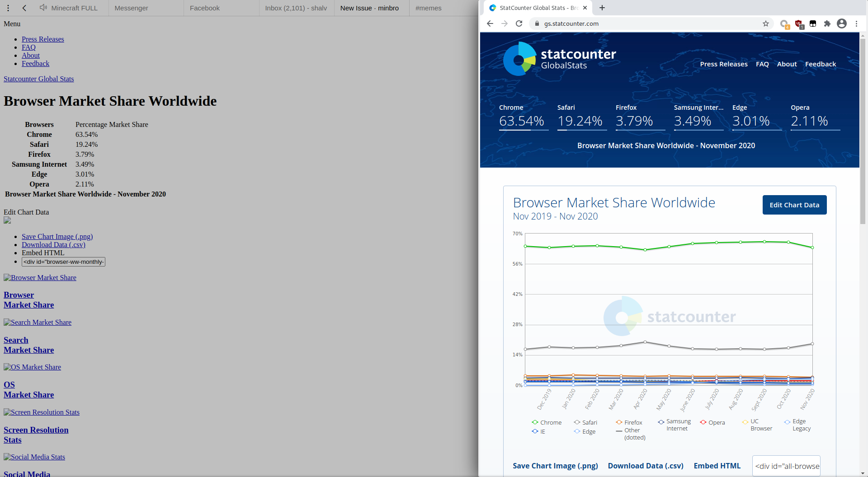Click inside the Embed HTML code field
Image resolution: width=868 pixels, height=477 pixels.
[786, 466]
